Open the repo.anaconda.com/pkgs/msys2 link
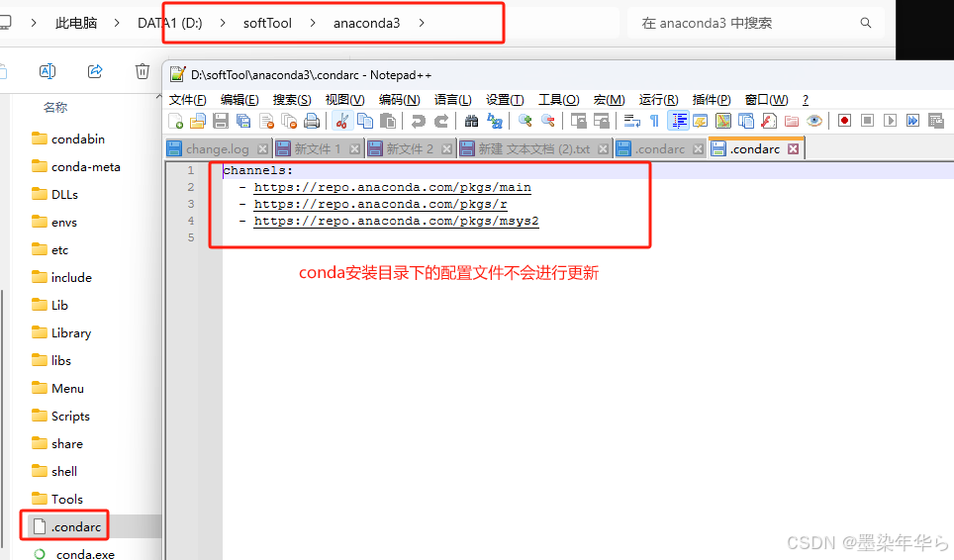 coord(396,221)
